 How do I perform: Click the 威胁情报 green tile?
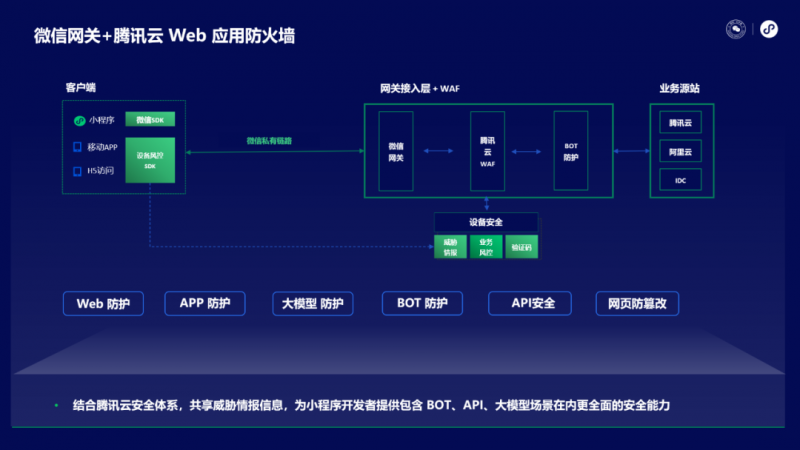(450, 246)
